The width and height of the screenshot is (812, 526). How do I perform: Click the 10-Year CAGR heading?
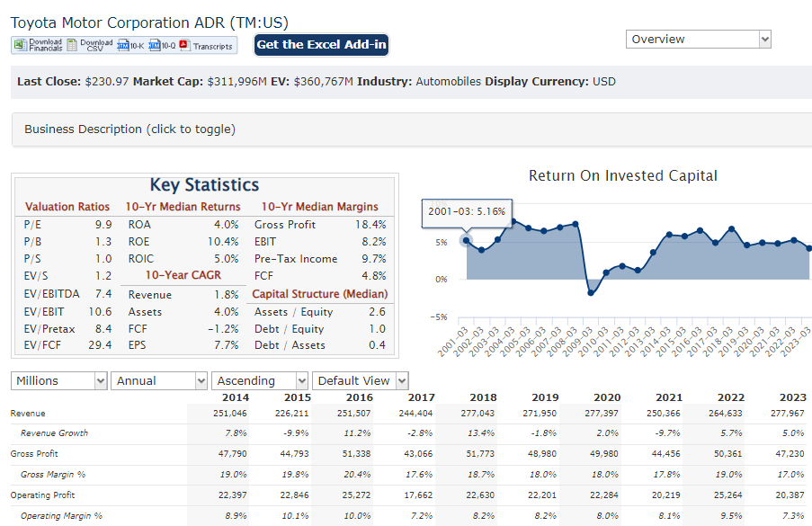(183, 275)
